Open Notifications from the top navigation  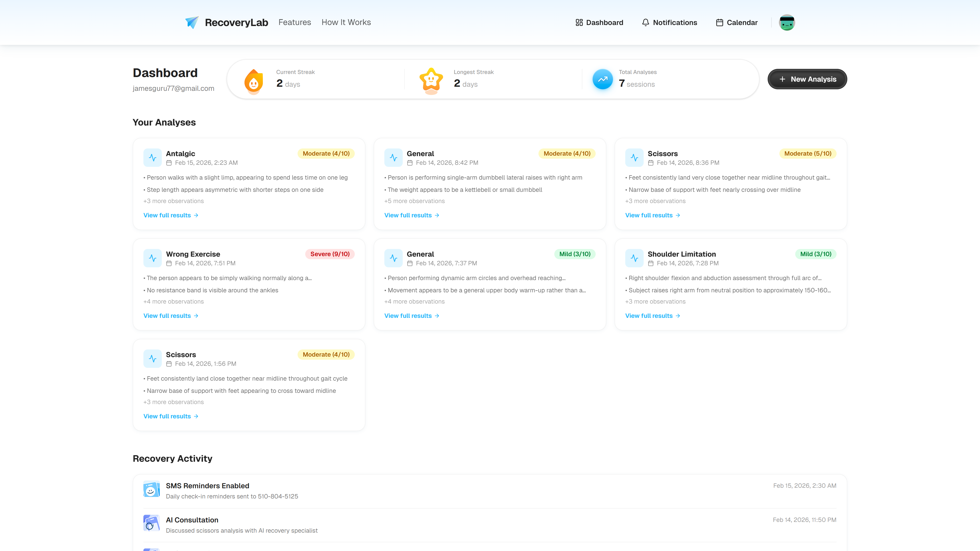670,22
